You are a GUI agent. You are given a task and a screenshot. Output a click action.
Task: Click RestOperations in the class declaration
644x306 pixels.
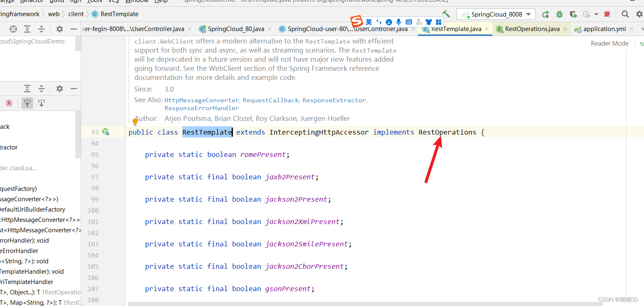(448, 132)
